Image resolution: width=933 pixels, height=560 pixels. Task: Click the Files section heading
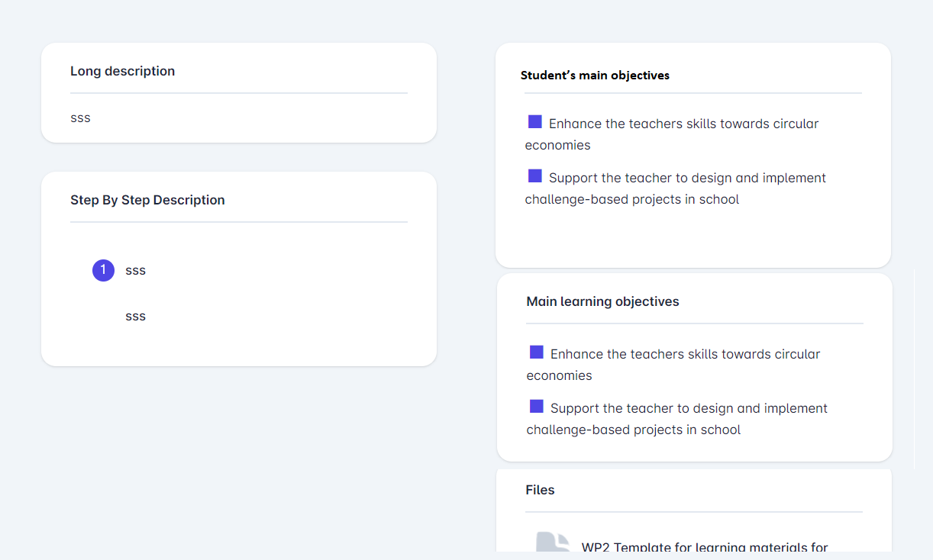pos(540,490)
